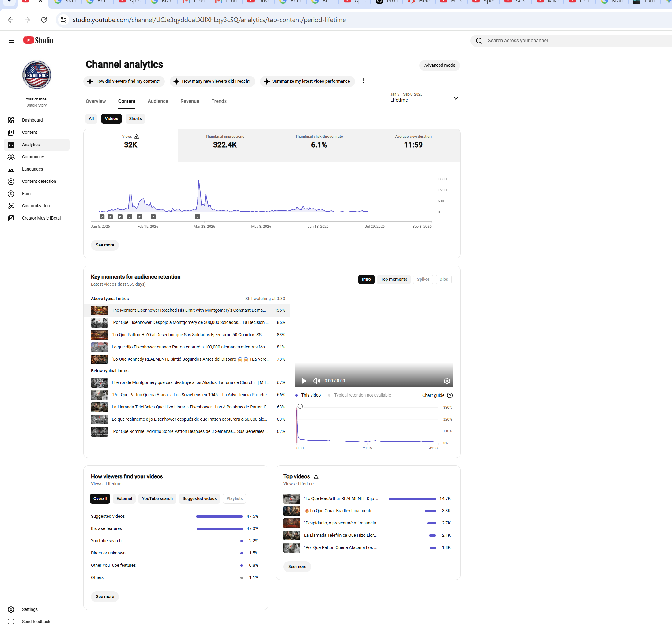Open Community in the sidebar

[x=36, y=157]
